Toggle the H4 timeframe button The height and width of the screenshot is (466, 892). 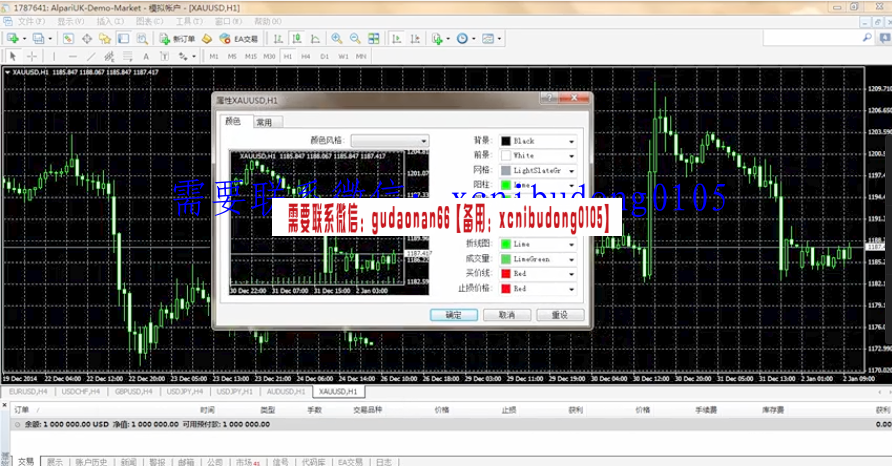(306, 56)
